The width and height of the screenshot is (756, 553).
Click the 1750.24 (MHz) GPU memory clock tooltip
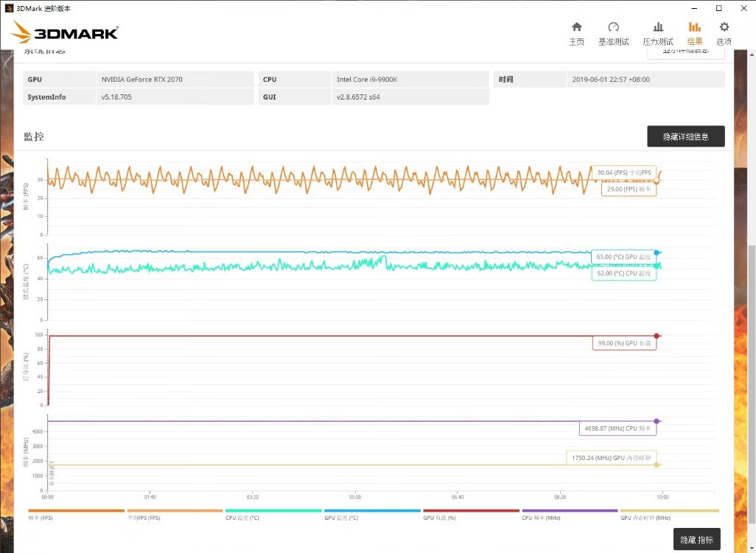[x=612, y=458]
